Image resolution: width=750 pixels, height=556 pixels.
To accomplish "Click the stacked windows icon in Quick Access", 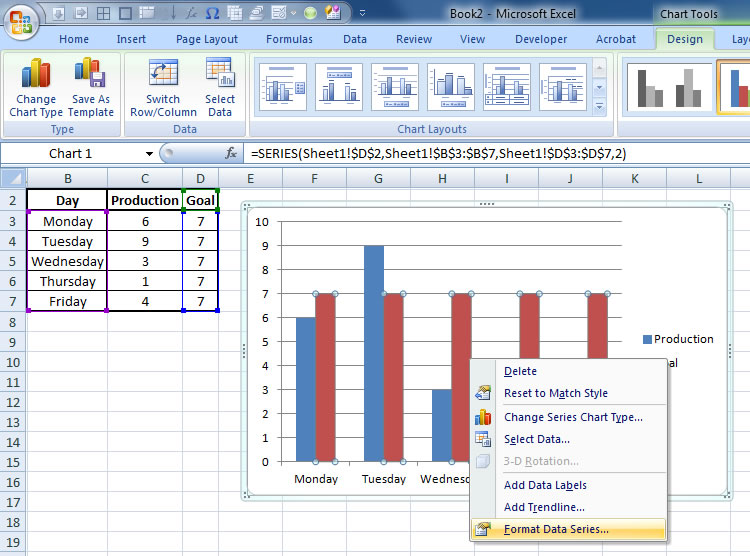I will pos(256,13).
